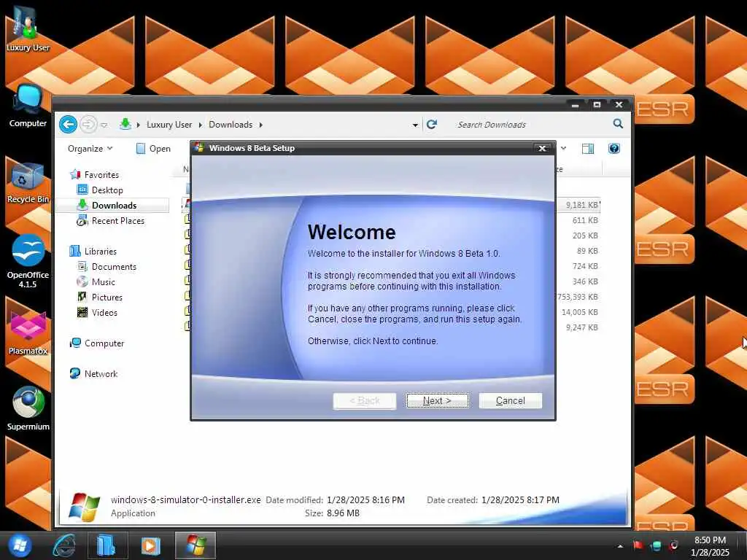Select Computer in navigation pane
This screenshot has width=747, height=560.
(x=97, y=343)
